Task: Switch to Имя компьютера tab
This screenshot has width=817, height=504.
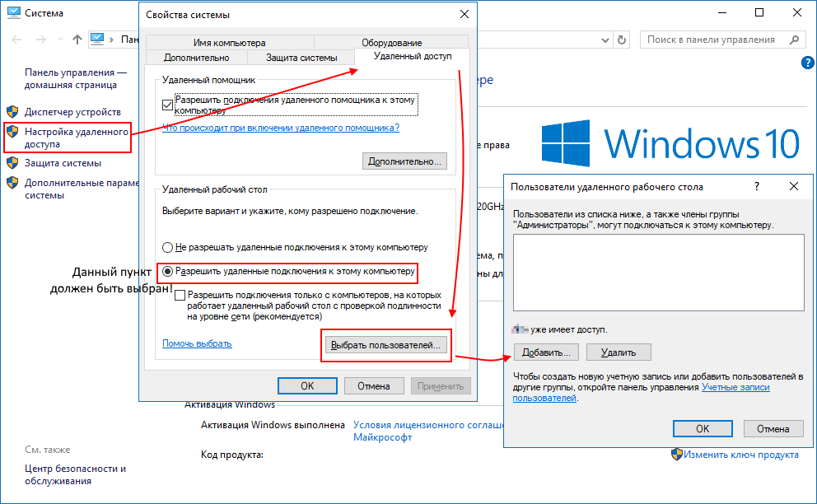Action: click(x=229, y=43)
